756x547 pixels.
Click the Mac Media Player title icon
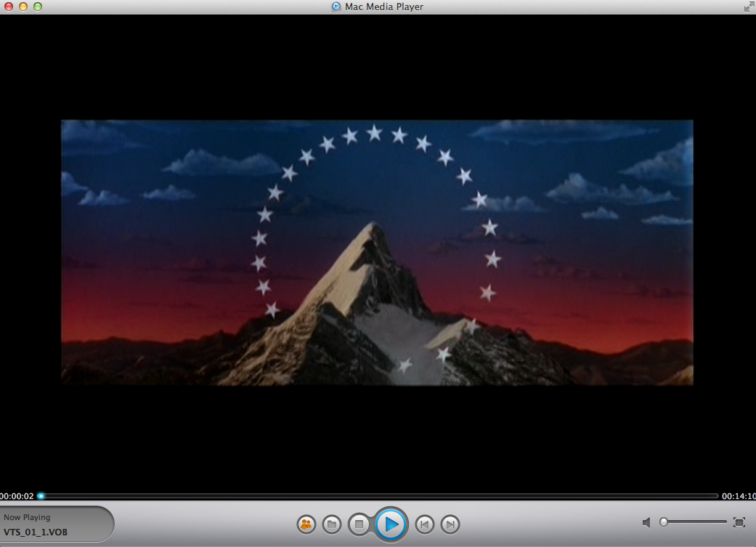click(x=336, y=7)
